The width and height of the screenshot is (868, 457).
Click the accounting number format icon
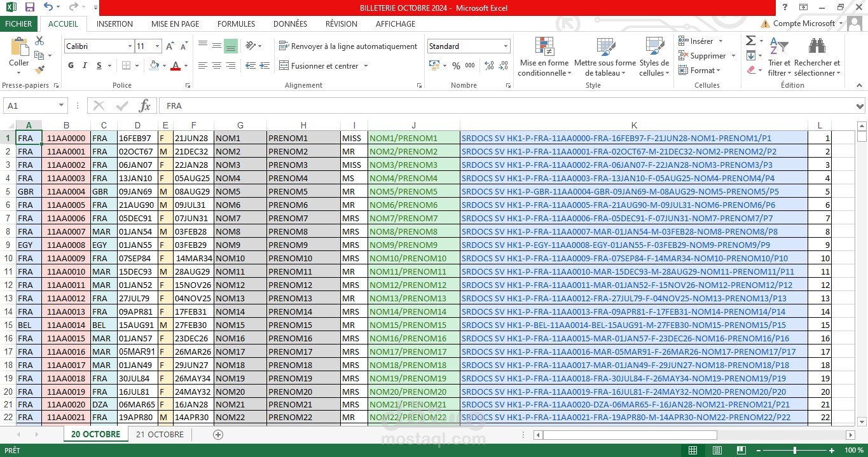click(434, 65)
